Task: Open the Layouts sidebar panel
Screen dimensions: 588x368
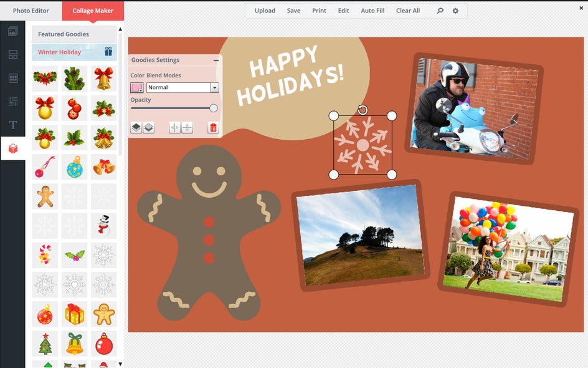Action: [12, 54]
